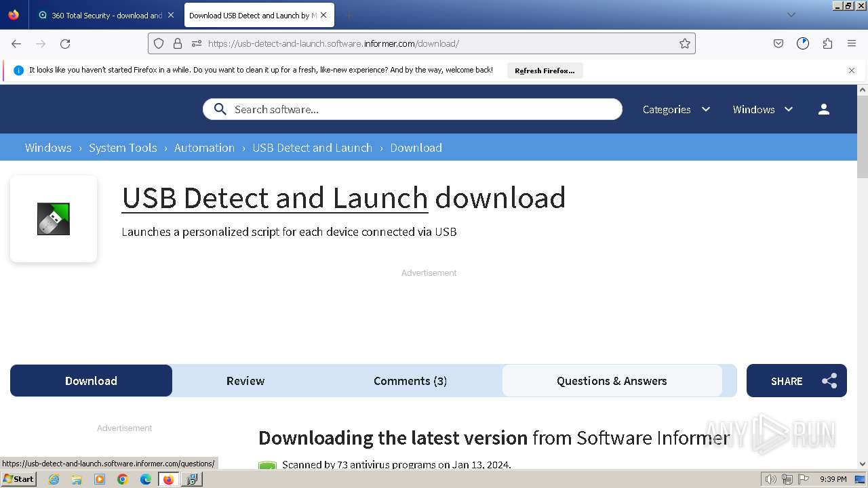Click the Firefox taskbar icon
Viewport: 868px width, 488px height.
pyautogui.click(x=168, y=479)
